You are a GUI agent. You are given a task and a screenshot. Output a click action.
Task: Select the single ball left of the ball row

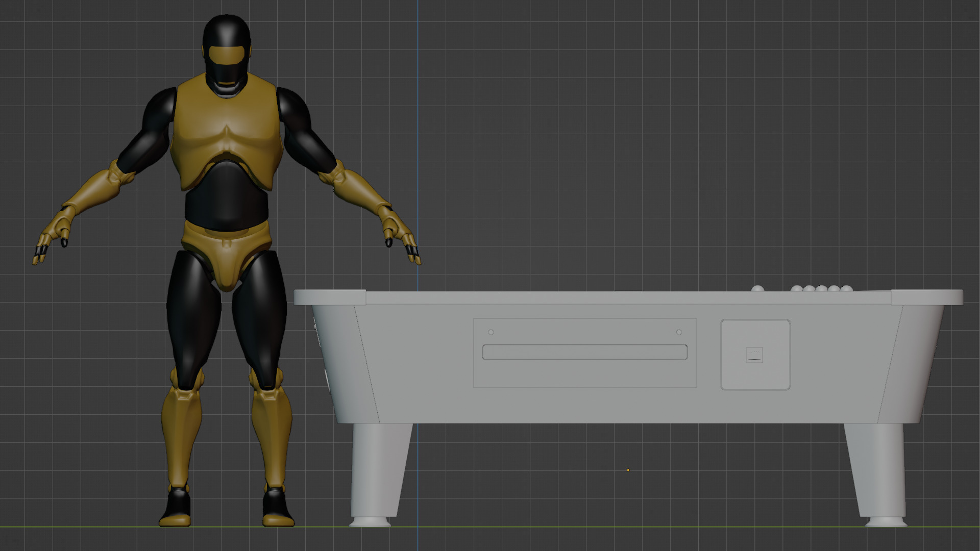757,289
